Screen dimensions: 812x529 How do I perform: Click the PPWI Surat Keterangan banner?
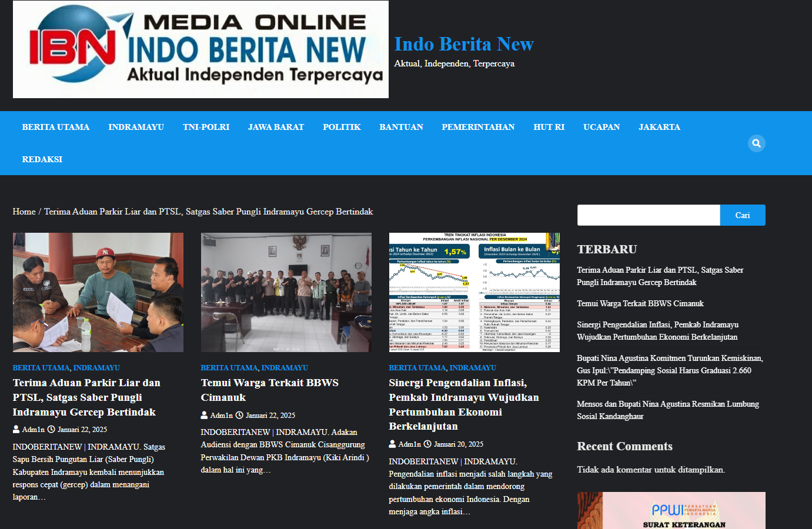671,510
